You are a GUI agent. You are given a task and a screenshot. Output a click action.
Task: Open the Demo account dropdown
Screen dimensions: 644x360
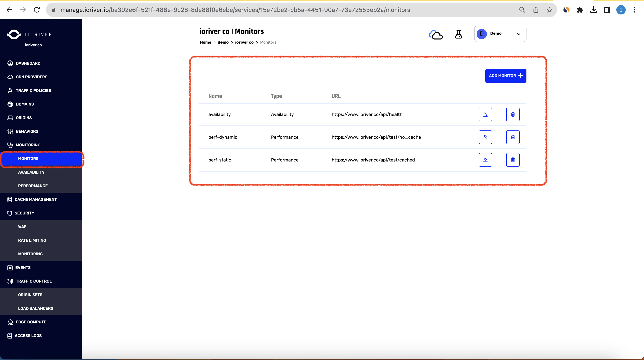tap(500, 34)
